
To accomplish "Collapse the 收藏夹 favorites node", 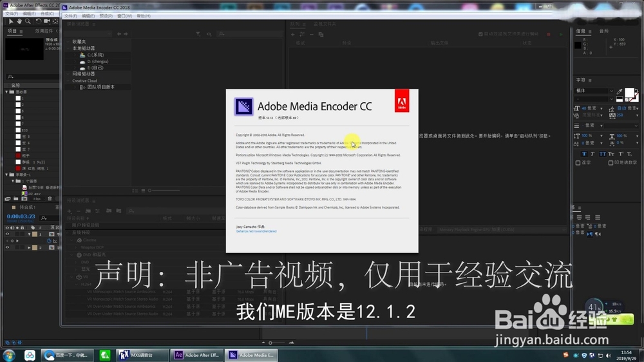I will (x=69, y=41).
